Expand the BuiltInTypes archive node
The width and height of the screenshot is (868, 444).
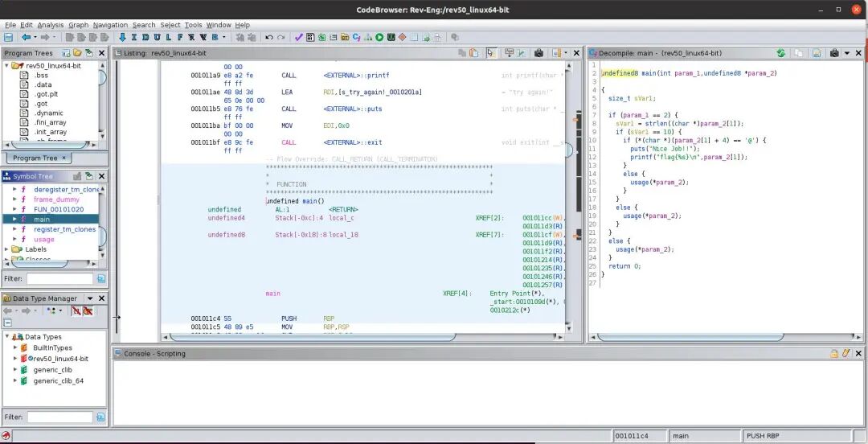[x=14, y=347]
